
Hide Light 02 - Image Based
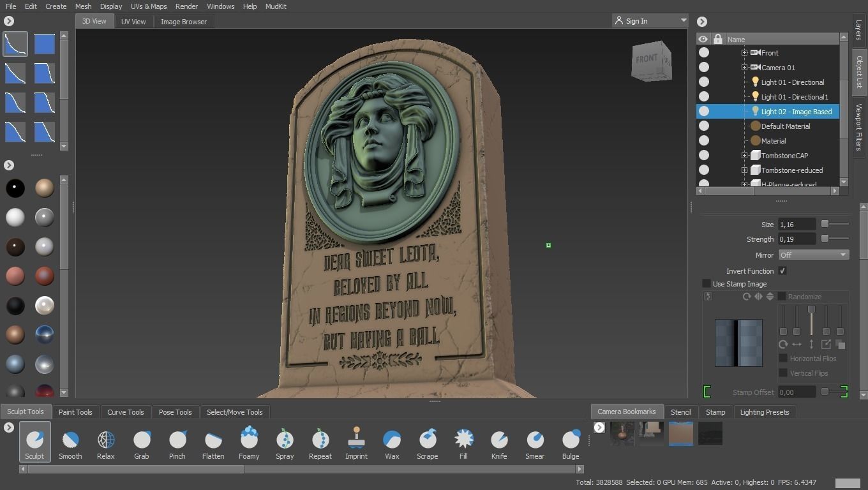tap(704, 112)
